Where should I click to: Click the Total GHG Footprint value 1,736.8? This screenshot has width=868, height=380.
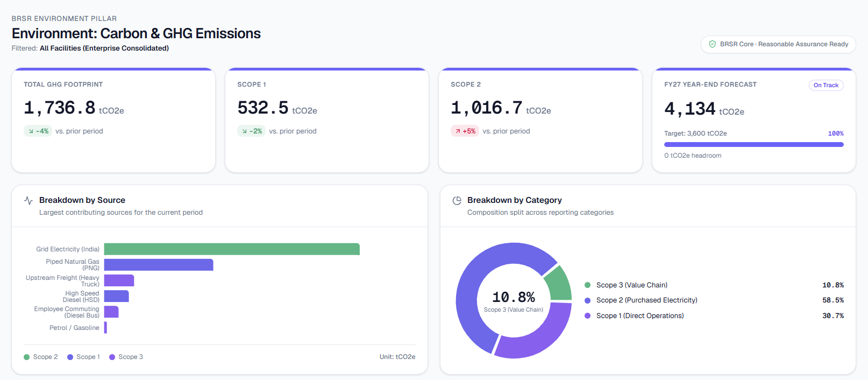pos(60,108)
